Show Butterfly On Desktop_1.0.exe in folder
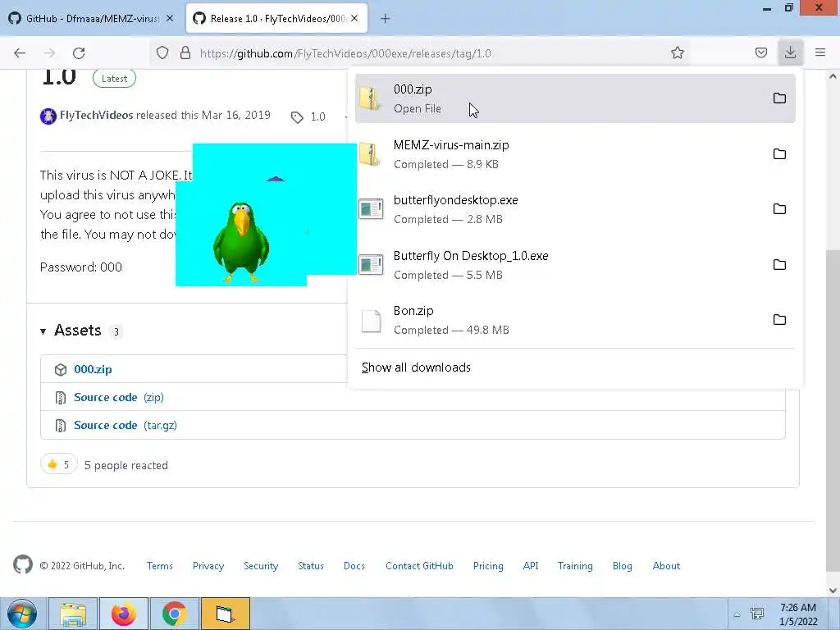Viewport: 840px width, 630px height. click(x=779, y=265)
